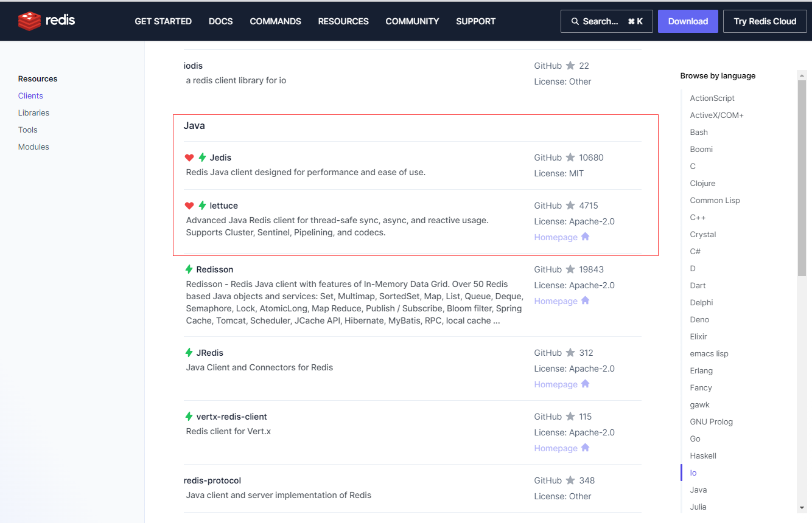This screenshot has width=812, height=523.
Task: Click the green bolt icon beside vertx-redis-client
Action: [189, 417]
